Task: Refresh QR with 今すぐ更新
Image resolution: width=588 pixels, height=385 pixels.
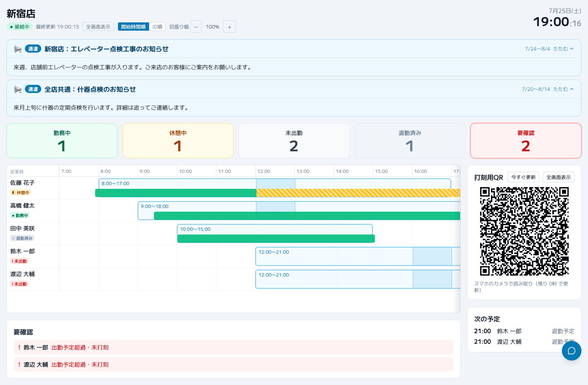Action: pyautogui.click(x=523, y=177)
